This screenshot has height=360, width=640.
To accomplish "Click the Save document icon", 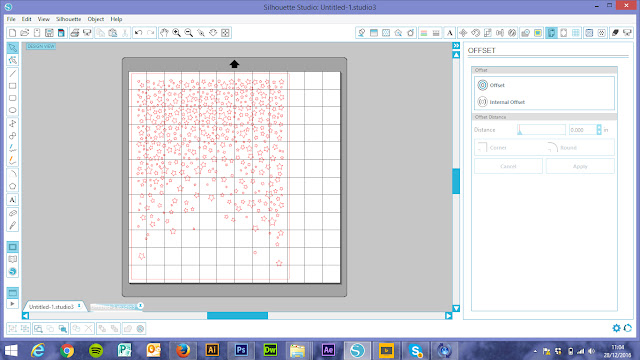I will point(49,33).
